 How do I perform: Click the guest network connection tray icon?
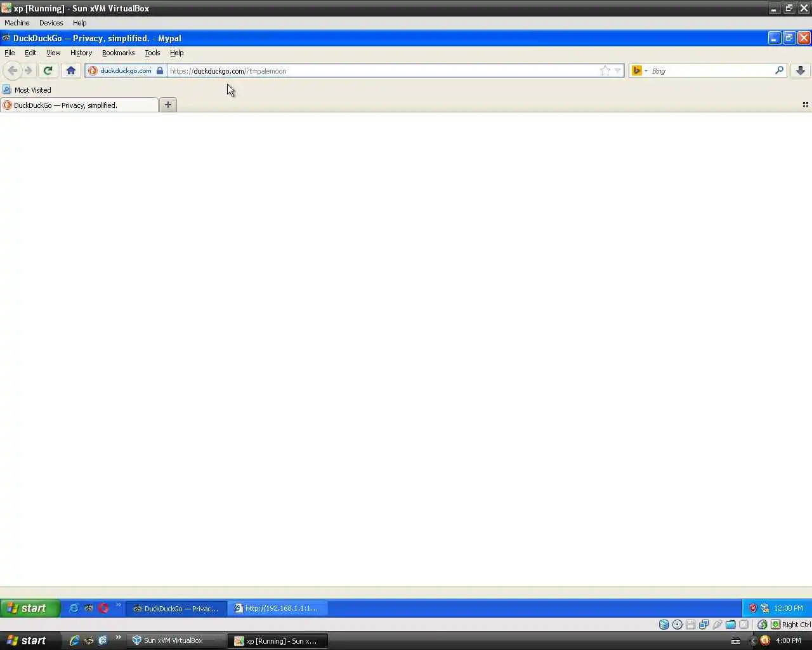pyautogui.click(x=764, y=608)
